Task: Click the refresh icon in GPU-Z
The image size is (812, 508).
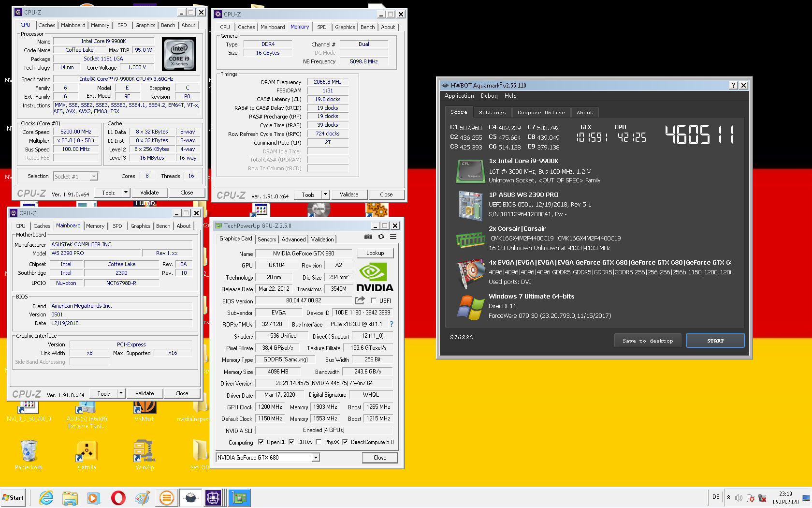Action: click(x=381, y=237)
